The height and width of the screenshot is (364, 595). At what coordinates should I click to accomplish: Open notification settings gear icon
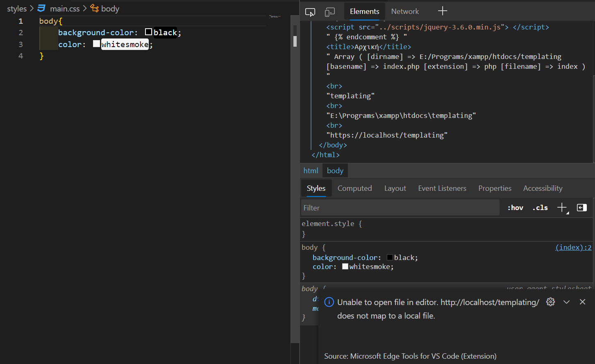click(x=551, y=302)
